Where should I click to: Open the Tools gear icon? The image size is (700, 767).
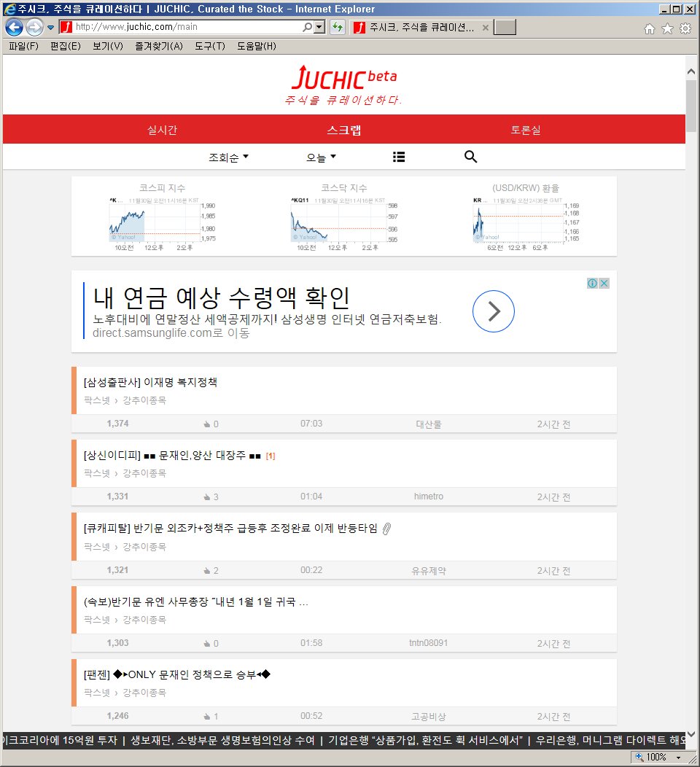[685, 29]
